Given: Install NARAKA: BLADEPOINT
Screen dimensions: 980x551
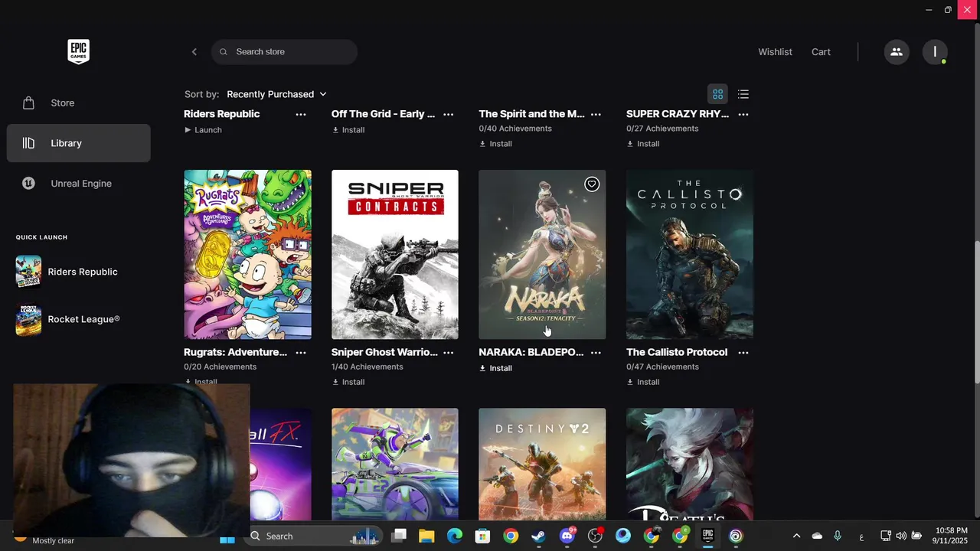Looking at the screenshot, I should (495, 368).
